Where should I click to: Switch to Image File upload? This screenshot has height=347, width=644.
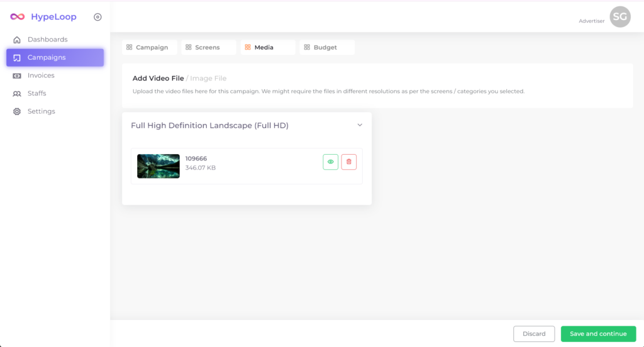tap(208, 79)
